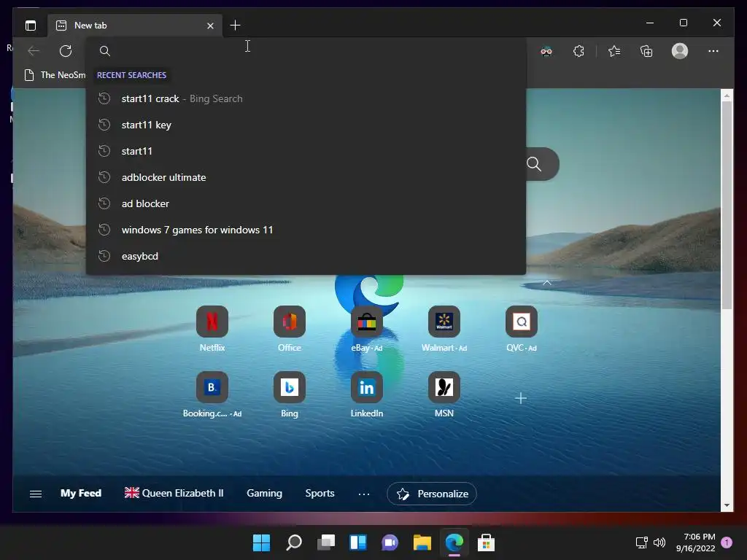Show more feed topics ellipsis
Screen dimensions: 747x560
pos(364,494)
